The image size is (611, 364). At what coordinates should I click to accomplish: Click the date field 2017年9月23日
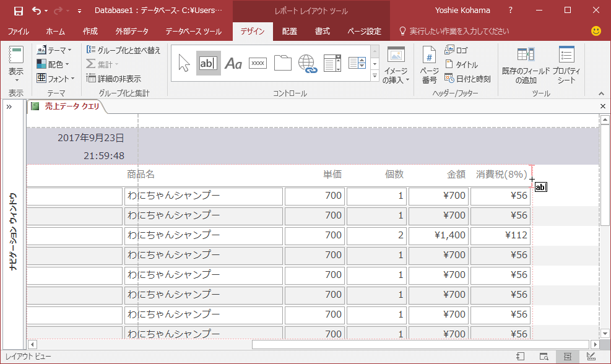pyautogui.click(x=91, y=137)
